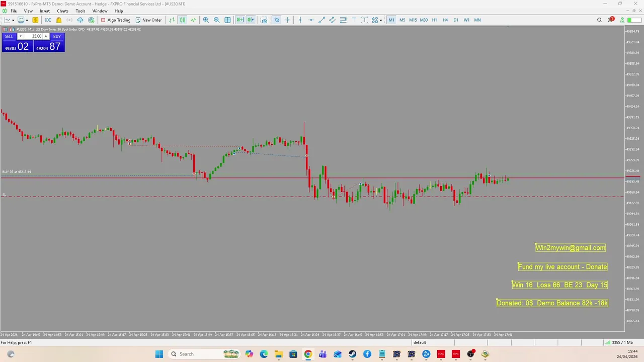This screenshot has width=644, height=362.
Task: Zoom in on the chart
Action: coord(206,20)
